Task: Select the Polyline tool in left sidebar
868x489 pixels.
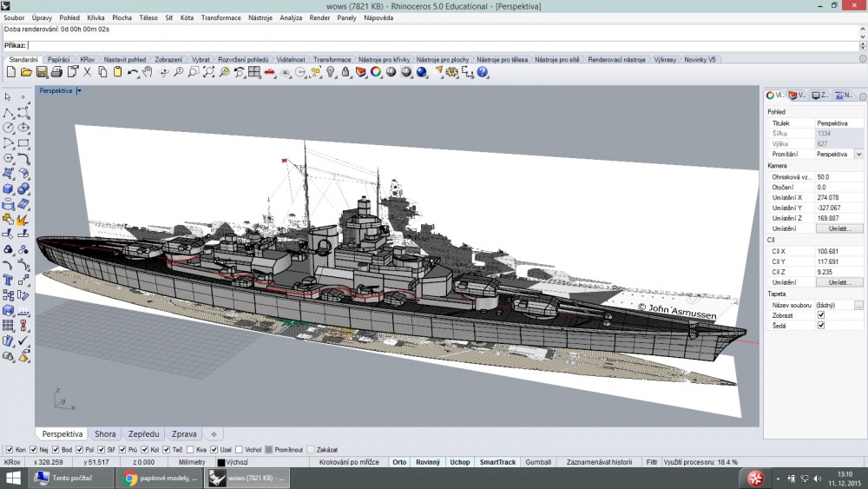Action: [8, 113]
